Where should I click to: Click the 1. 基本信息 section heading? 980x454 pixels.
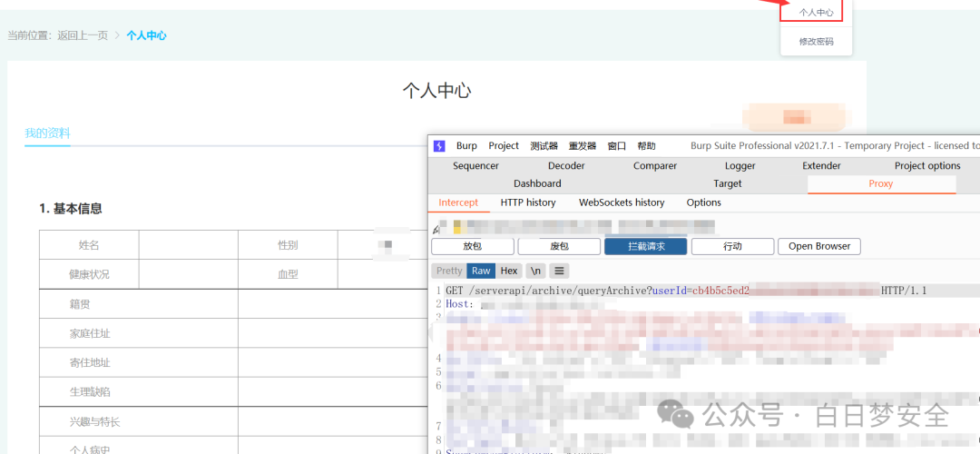coord(71,209)
